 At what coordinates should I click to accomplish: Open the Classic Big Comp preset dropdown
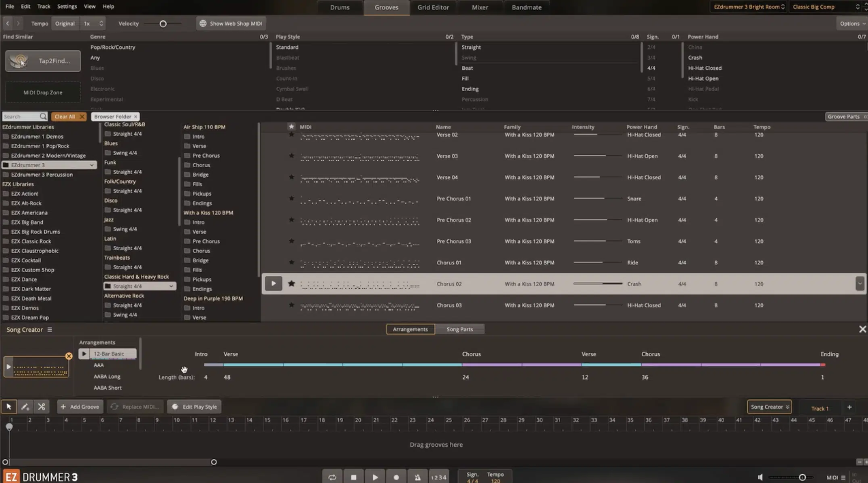pyautogui.click(x=826, y=7)
